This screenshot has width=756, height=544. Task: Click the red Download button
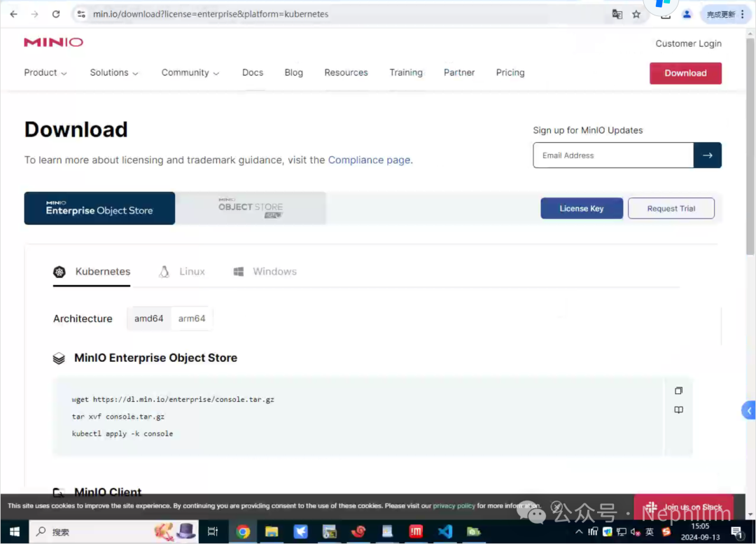(685, 74)
